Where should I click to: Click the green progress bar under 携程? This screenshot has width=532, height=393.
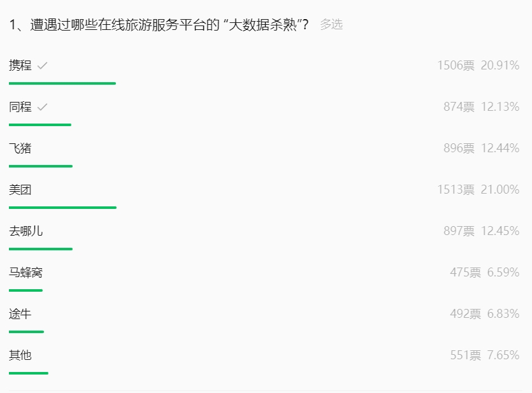point(62,83)
